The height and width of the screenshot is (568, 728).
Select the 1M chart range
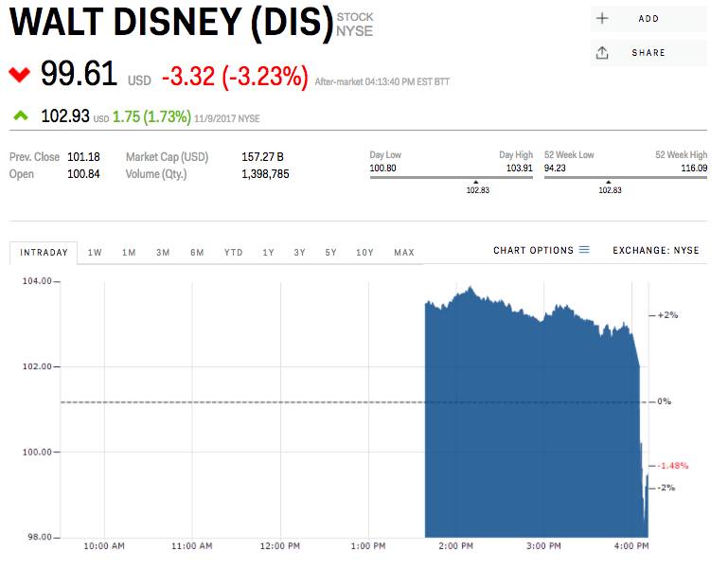point(129,253)
